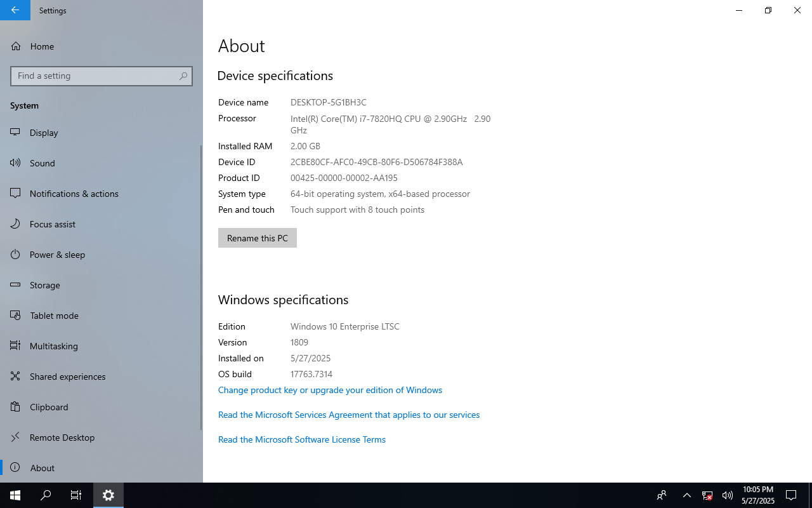Open the Windows Start menu
This screenshot has width=812, height=508.
[x=15, y=495]
